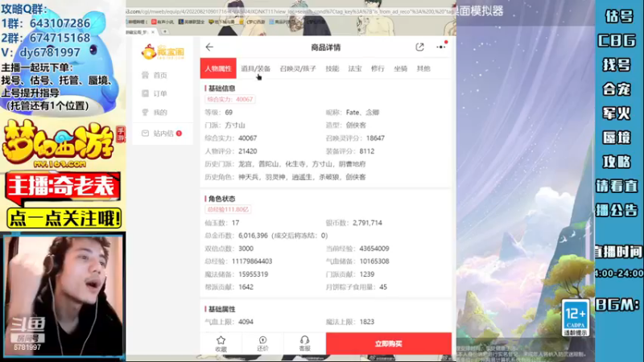The height and width of the screenshot is (362, 644).
Task: Click the 人物评分 value 21420
Action: 248,151
